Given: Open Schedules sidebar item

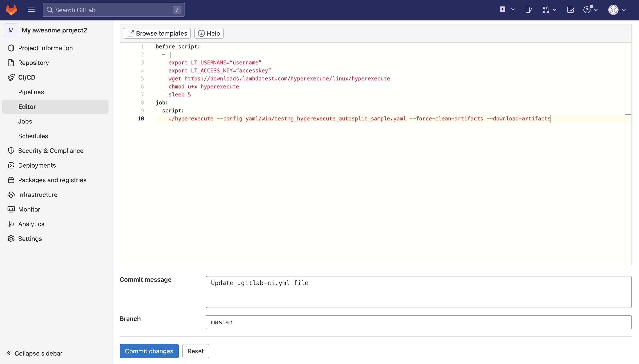Looking at the screenshot, I should tap(33, 136).
